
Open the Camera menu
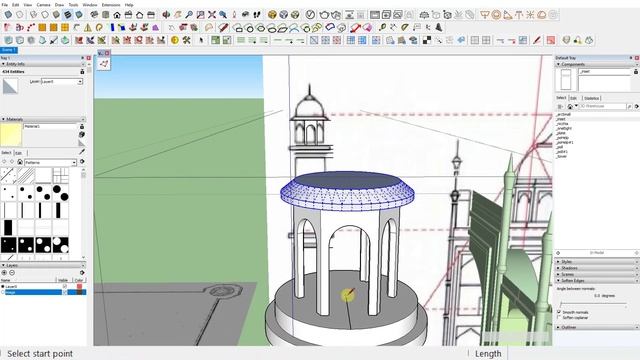tap(44, 5)
